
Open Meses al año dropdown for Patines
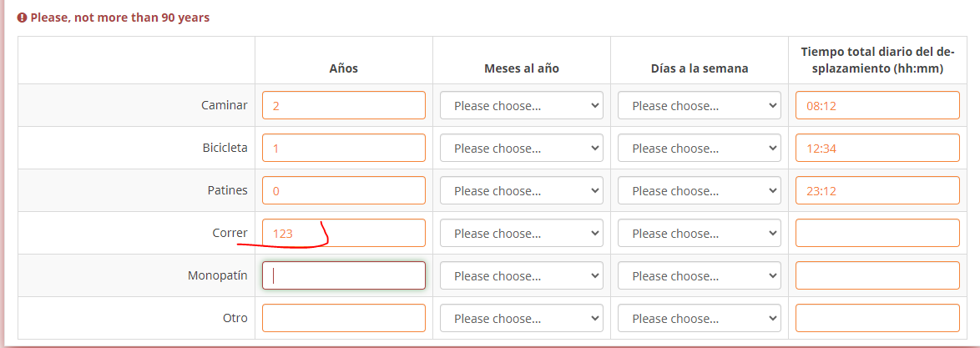pos(521,191)
